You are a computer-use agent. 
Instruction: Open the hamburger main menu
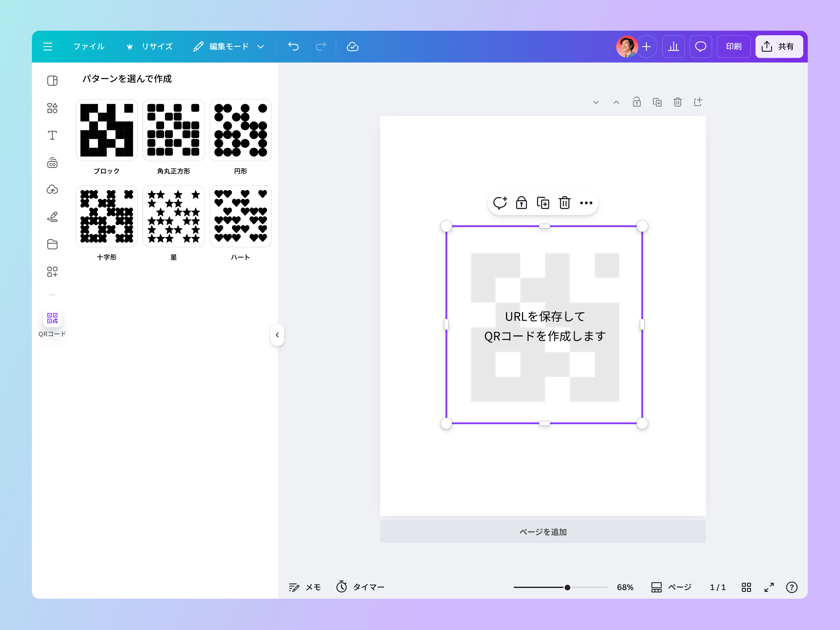[x=48, y=47]
